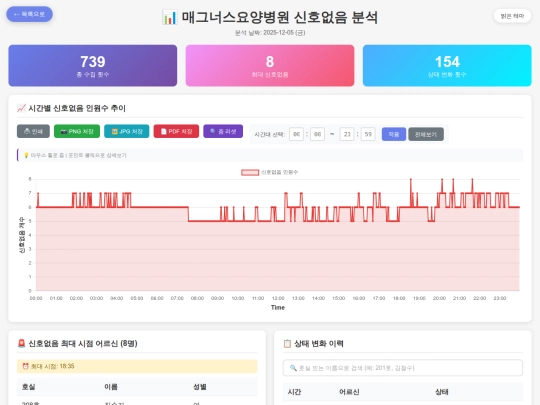Viewport: 540px width, 405px height.
Task: Click the light bulb hint icon
Action: click(x=26, y=155)
